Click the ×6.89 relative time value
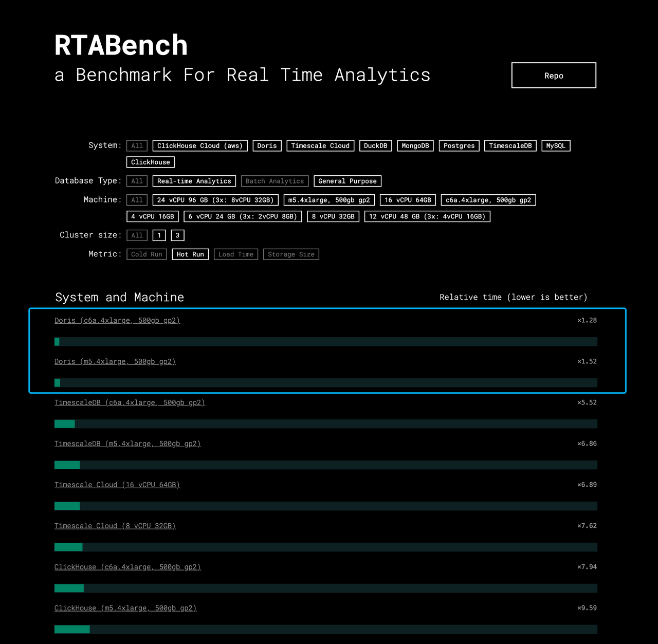Image resolution: width=658 pixels, height=644 pixels. pyautogui.click(x=587, y=485)
